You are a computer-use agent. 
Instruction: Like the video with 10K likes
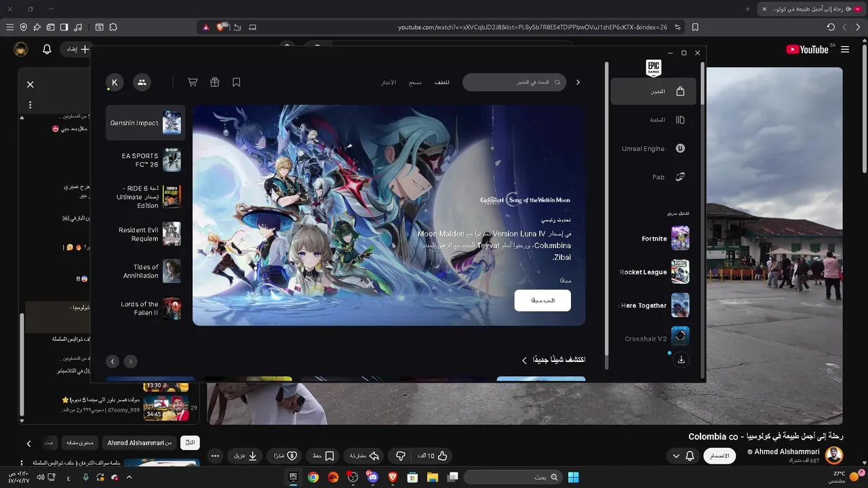(432, 456)
